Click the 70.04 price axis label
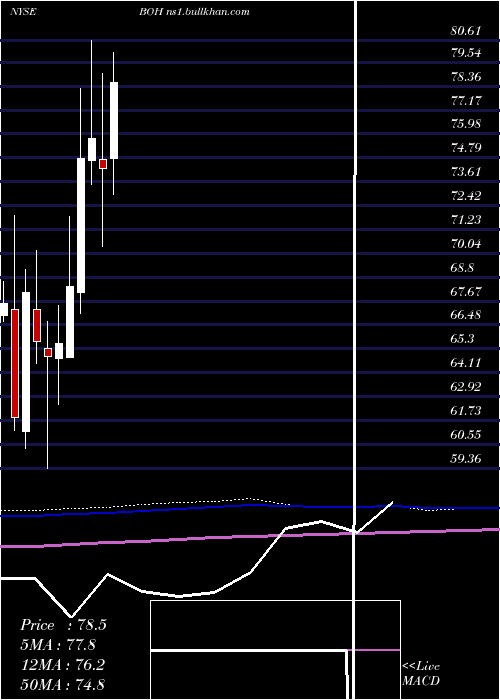The width and height of the screenshot is (500, 700). tap(466, 244)
